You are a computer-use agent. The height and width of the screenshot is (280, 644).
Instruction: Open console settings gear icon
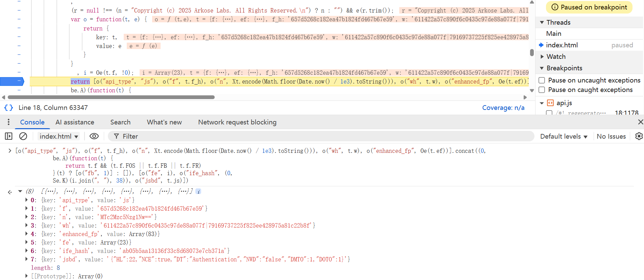coord(639,136)
